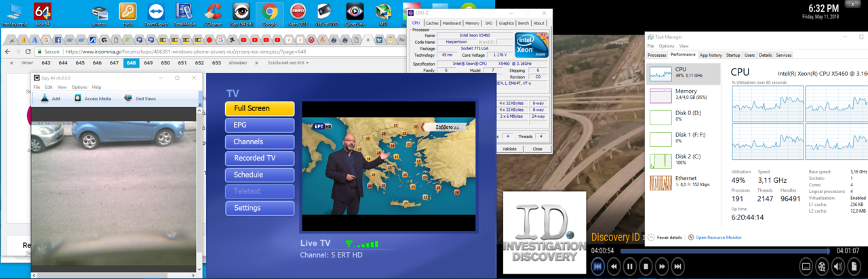Open SPD tab in CPU-Z
868x279 pixels.
(489, 23)
